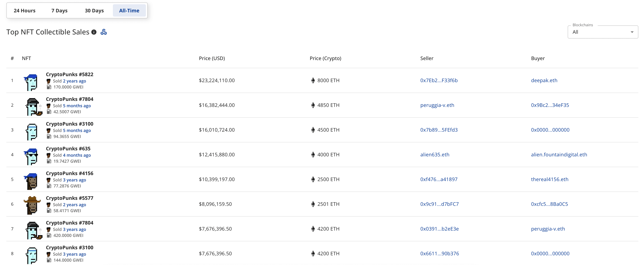Viewport: 644px width, 265px height.
Task: Click the gas pump icon beside 58.4171 GWEI
Action: (x=49, y=211)
